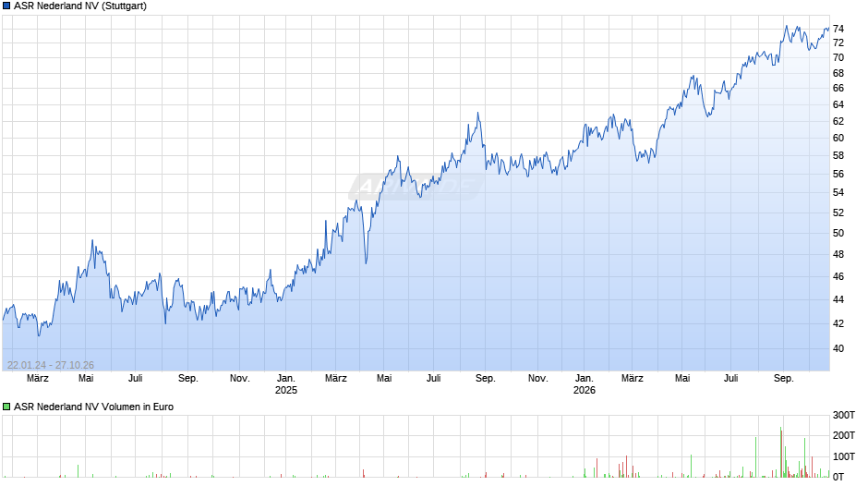868x486 pixels.
Task: Click the date range '22.01.24 - 27.10.26'
Action: tap(51, 365)
